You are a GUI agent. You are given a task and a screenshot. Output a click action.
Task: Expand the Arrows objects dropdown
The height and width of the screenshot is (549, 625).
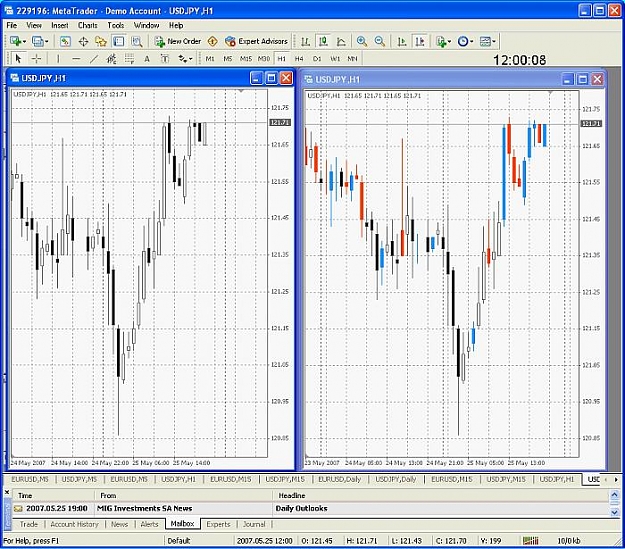[191, 59]
